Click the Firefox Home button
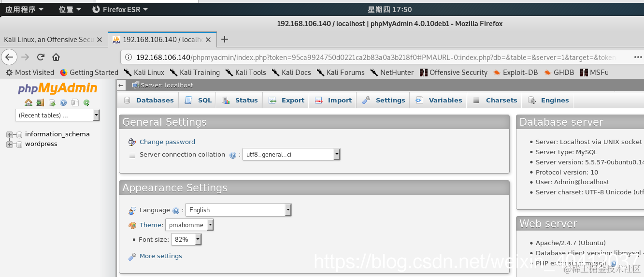The image size is (644, 277). 56,57
